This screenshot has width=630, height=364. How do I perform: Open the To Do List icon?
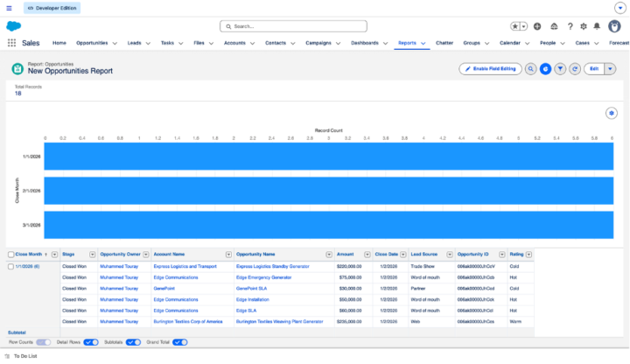[x=7, y=356]
